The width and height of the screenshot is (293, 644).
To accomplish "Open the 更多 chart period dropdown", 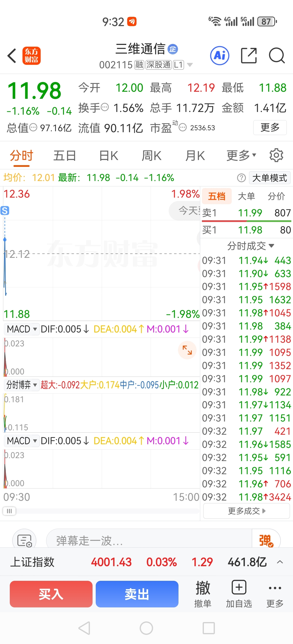I will 241,155.
